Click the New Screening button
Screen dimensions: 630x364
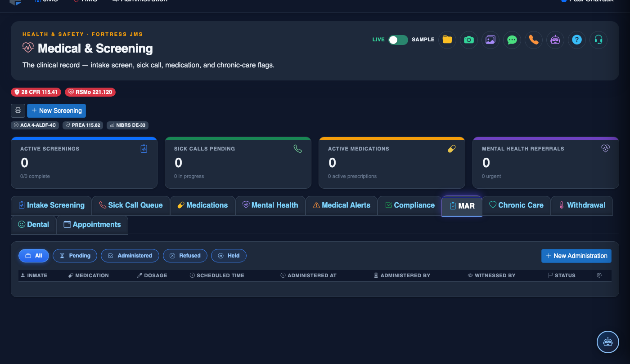click(x=57, y=111)
